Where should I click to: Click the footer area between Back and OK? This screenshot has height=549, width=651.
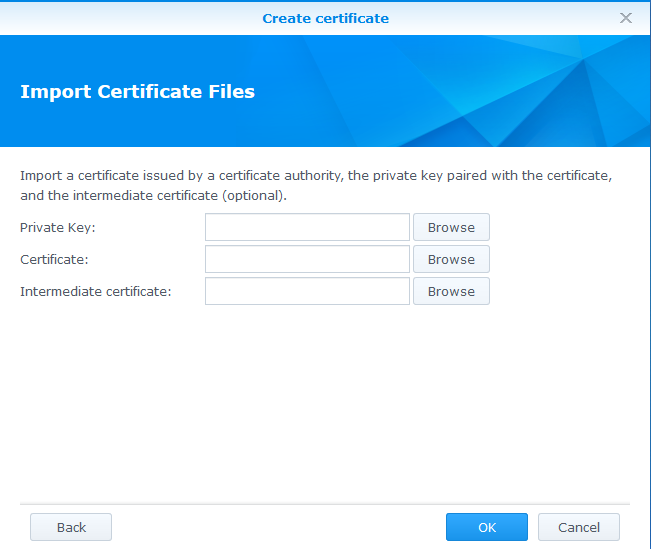coord(278,527)
